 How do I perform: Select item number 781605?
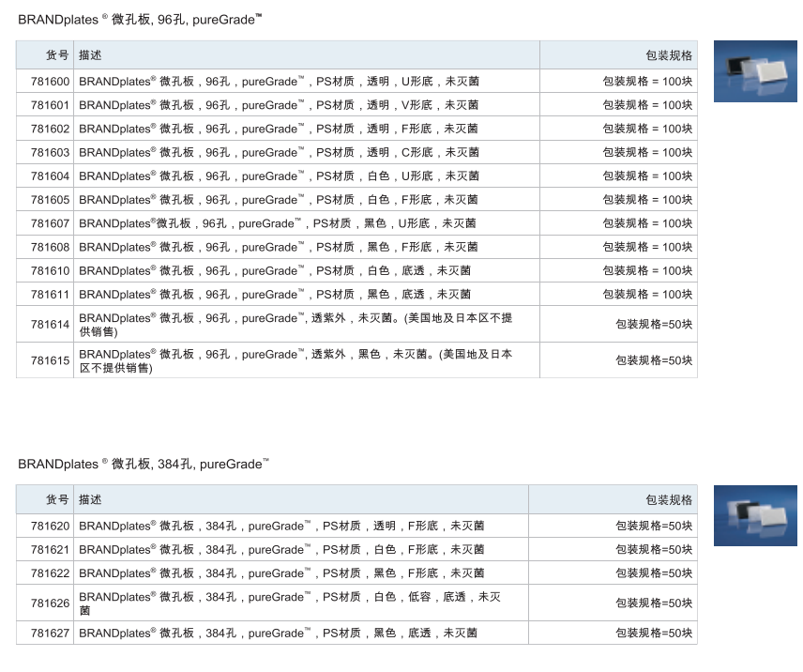(50, 199)
